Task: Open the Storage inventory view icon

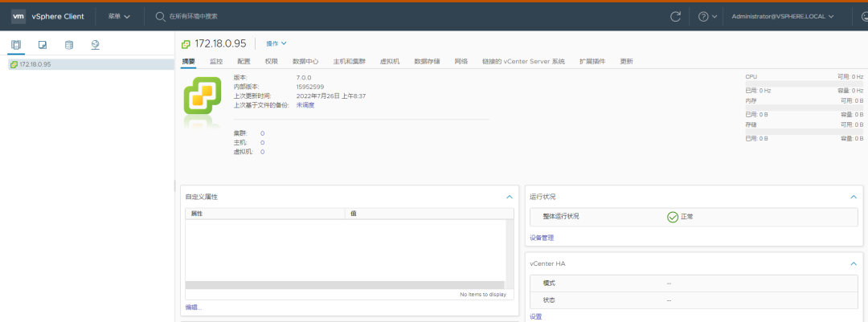Action: tap(69, 45)
